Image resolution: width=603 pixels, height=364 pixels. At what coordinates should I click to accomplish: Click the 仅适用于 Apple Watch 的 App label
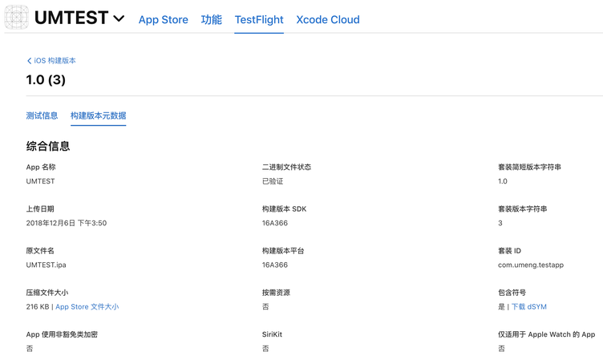[x=547, y=334]
